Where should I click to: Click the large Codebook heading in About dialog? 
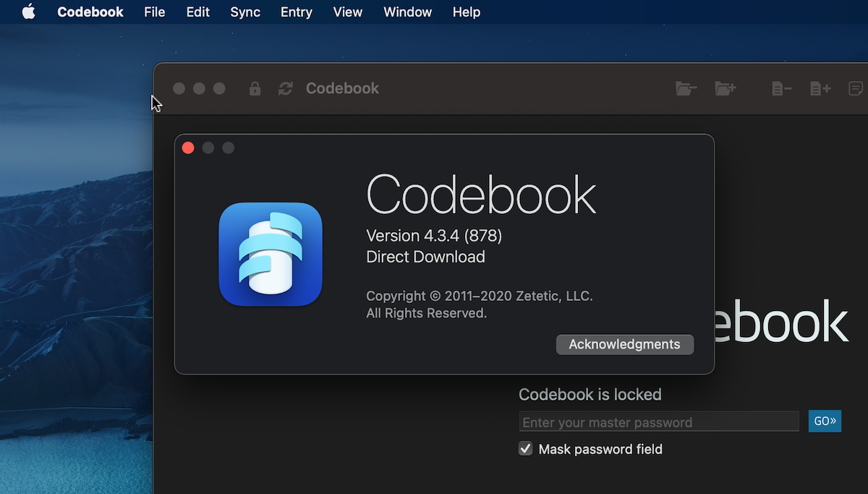point(482,194)
